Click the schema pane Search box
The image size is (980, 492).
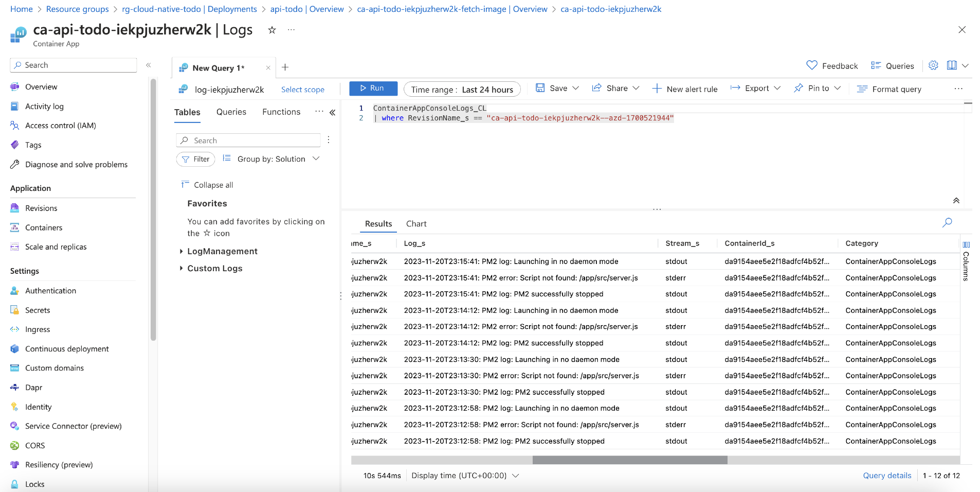pos(248,140)
